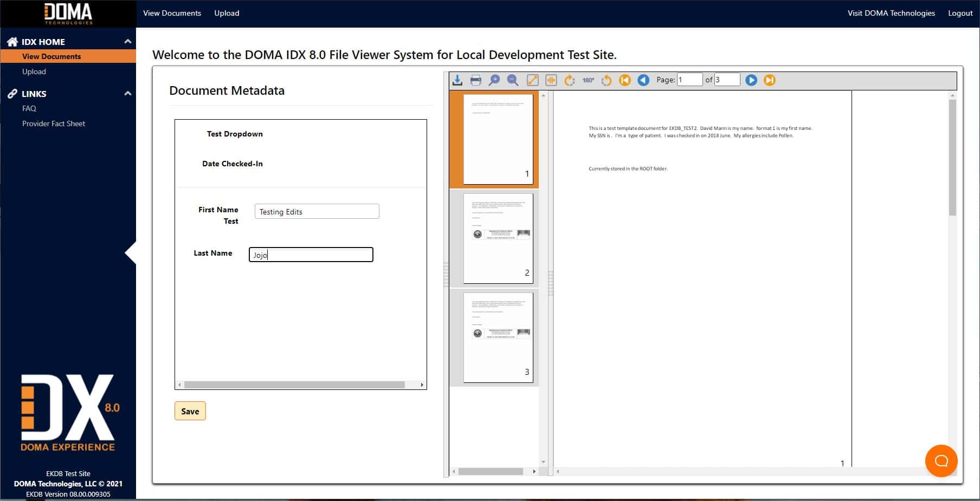The height and width of the screenshot is (501, 980).
Task: Click document viewer vertical scrollbar thumb
Action: tap(952, 157)
